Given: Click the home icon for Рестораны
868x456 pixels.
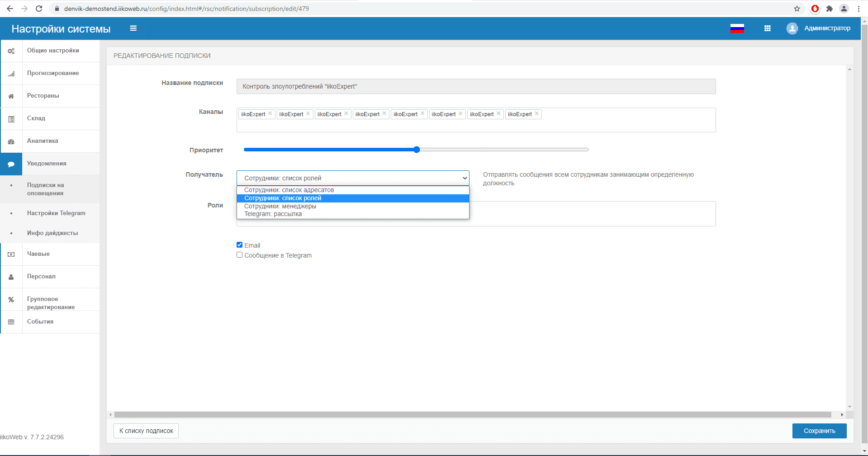Looking at the screenshot, I should click(x=11, y=96).
